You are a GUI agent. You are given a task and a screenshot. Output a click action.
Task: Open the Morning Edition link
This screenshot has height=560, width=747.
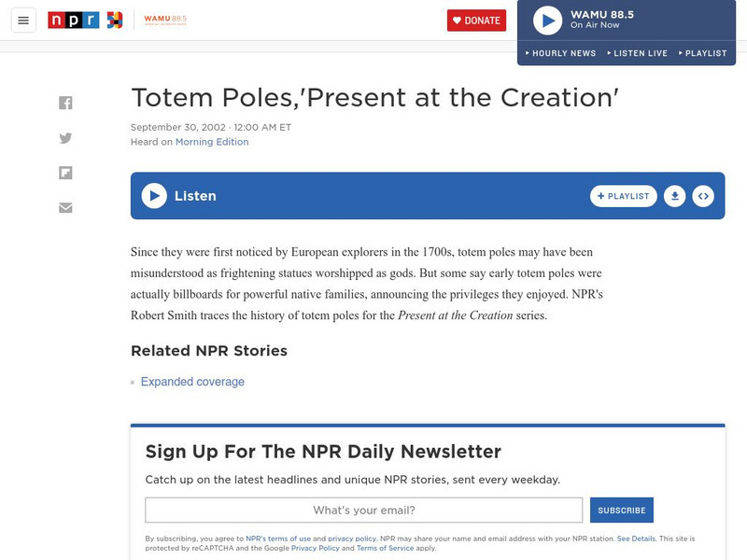[x=212, y=142]
